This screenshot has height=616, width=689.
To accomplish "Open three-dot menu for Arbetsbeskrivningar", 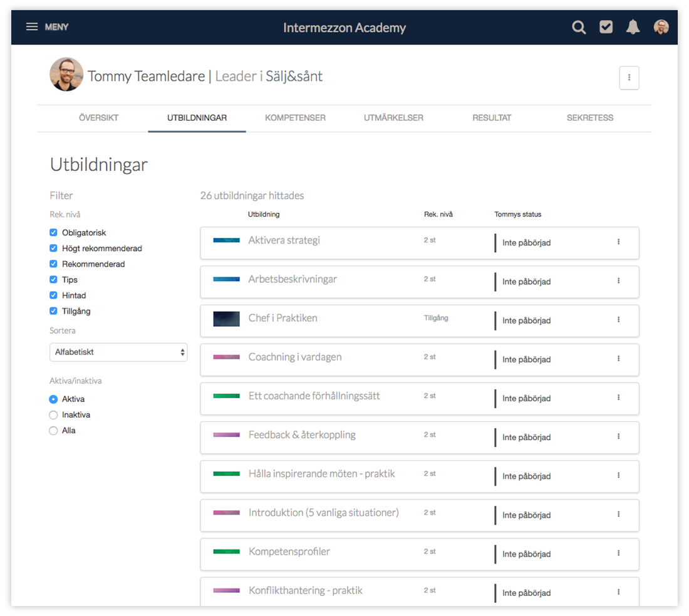I will (618, 280).
